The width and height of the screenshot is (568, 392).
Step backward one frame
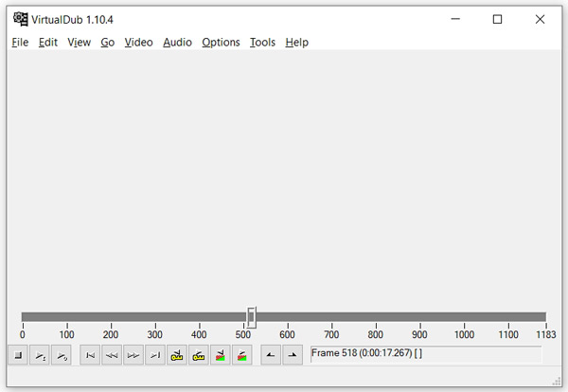pos(112,355)
